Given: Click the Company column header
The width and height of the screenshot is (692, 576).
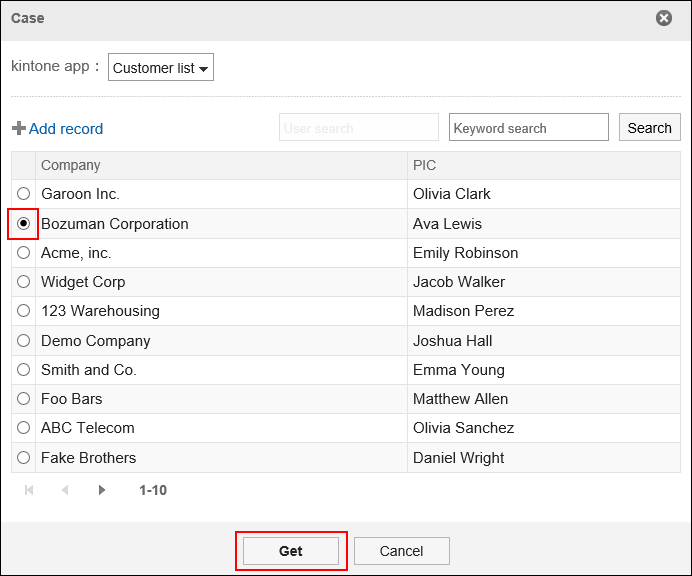Looking at the screenshot, I should (221, 166).
